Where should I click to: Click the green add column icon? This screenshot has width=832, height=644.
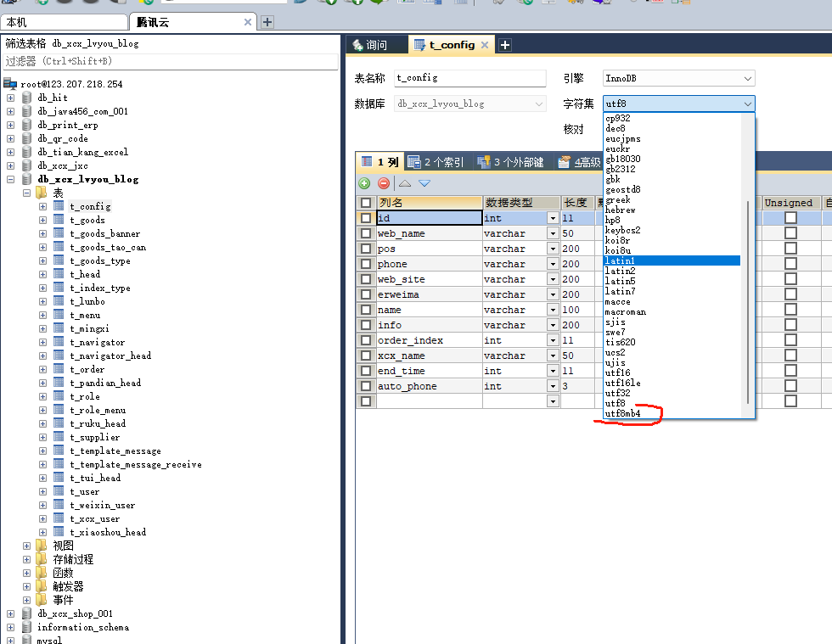(x=364, y=183)
